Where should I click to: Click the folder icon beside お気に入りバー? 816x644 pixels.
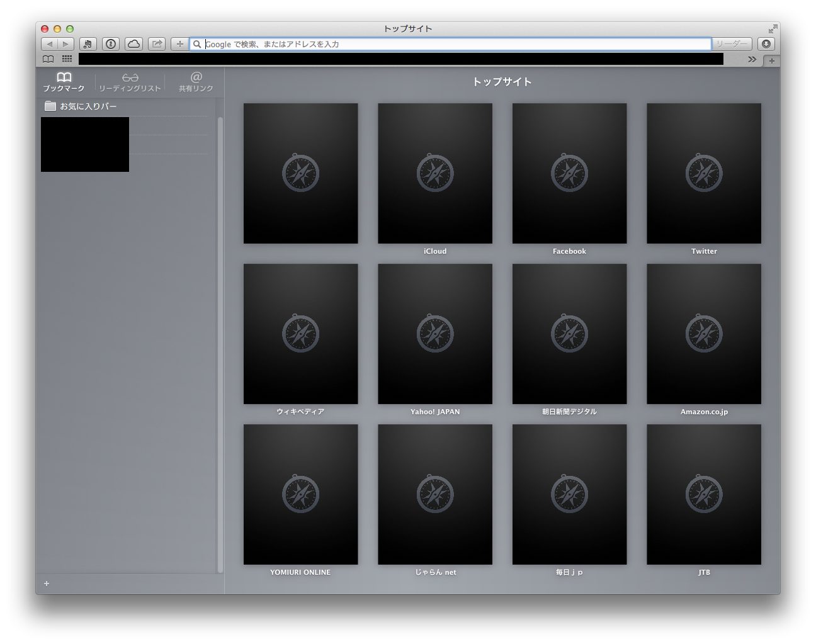pyautogui.click(x=50, y=106)
